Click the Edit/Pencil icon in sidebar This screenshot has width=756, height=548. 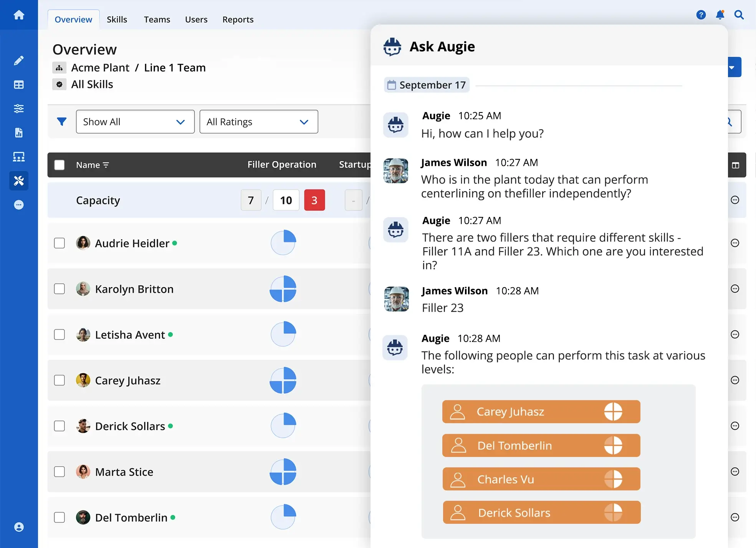pyautogui.click(x=19, y=61)
